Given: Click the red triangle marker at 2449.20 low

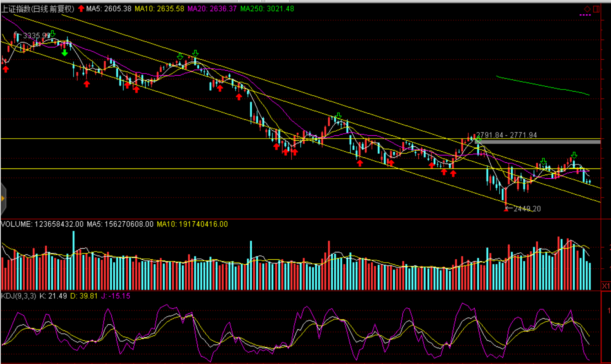Looking at the screenshot, I should point(506,209).
